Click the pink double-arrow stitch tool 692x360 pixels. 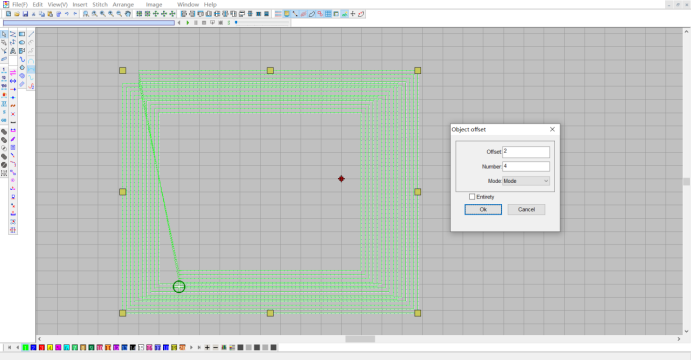pos(13,73)
